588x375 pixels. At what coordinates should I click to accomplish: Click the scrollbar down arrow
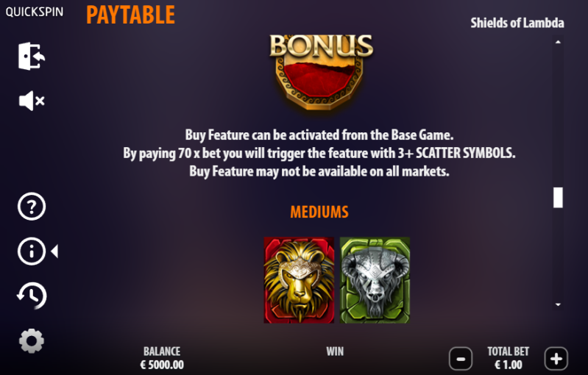pos(558,304)
